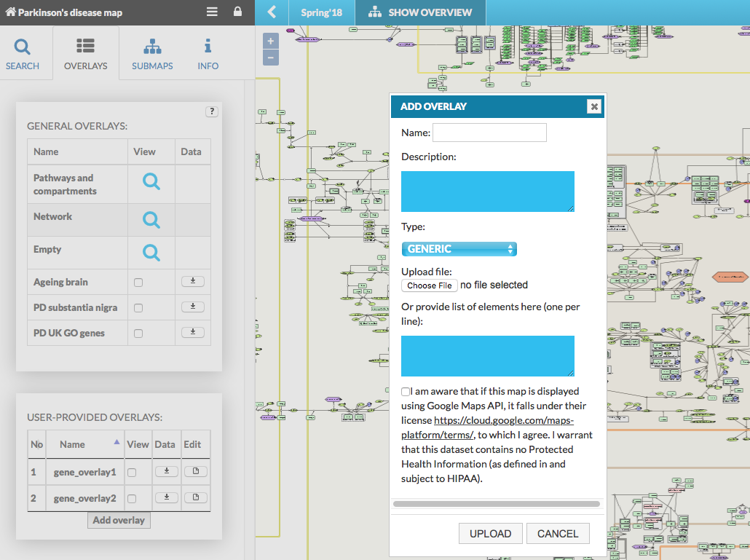Zoom in on the map
This screenshot has height=560, width=750.
point(271,42)
